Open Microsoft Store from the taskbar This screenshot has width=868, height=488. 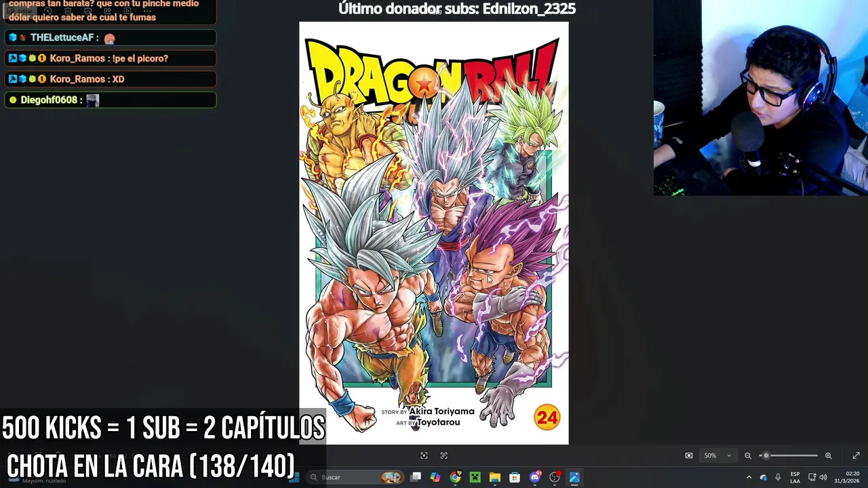(515, 477)
